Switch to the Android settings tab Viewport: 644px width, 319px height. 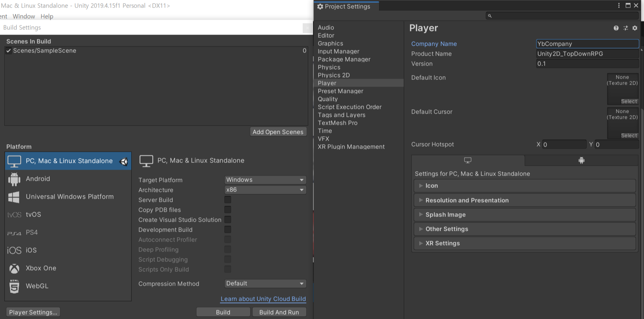tap(582, 160)
